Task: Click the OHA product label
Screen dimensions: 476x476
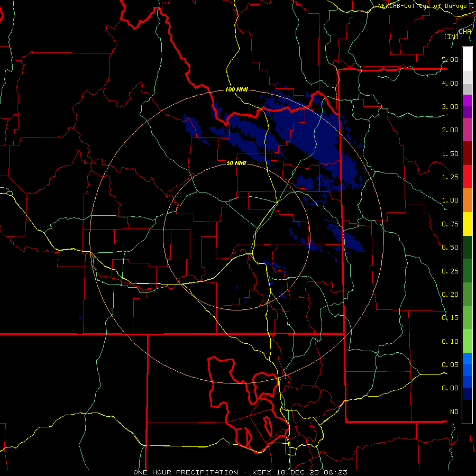Action: pyautogui.click(x=465, y=31)
